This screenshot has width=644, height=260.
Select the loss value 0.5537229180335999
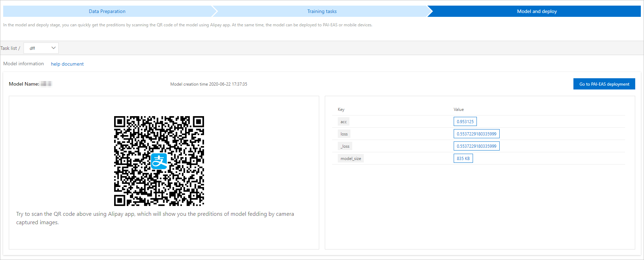click(x=477, y=134)
